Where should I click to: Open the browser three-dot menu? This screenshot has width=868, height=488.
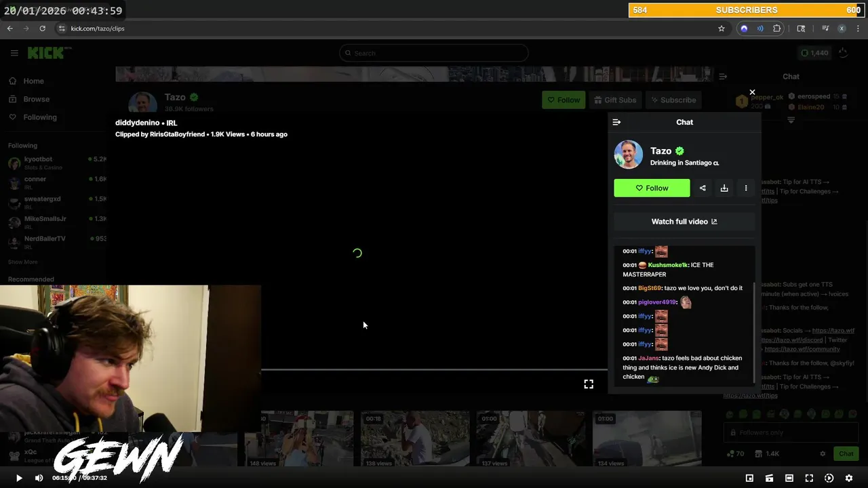point(858,28)
